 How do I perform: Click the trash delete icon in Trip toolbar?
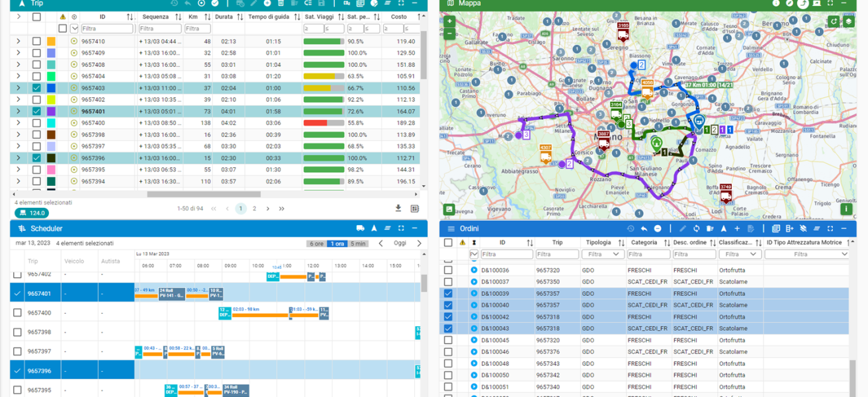(x=281, y=3)
